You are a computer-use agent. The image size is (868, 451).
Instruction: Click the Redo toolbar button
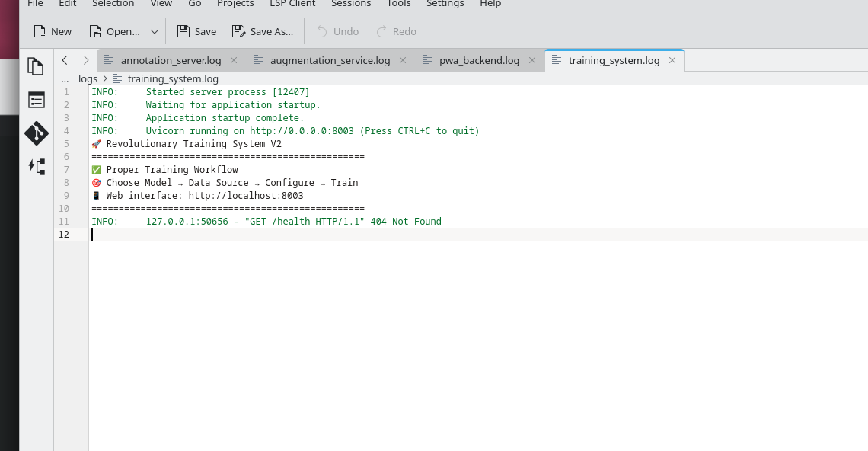pyautogui.click(x=397, y=31)
